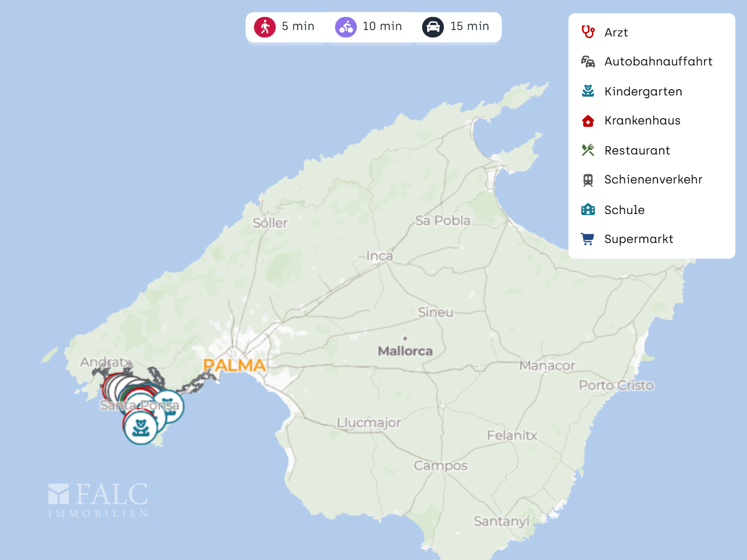747x560 pixels.
Task: Choose the 10 min cycling label
Action: click(x=382, y=26)
